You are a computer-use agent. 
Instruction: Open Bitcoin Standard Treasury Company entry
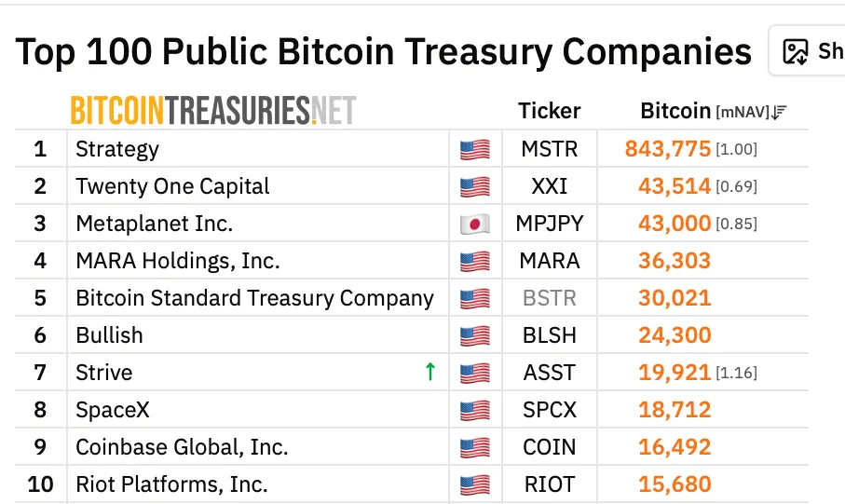[x=255, y=298]
